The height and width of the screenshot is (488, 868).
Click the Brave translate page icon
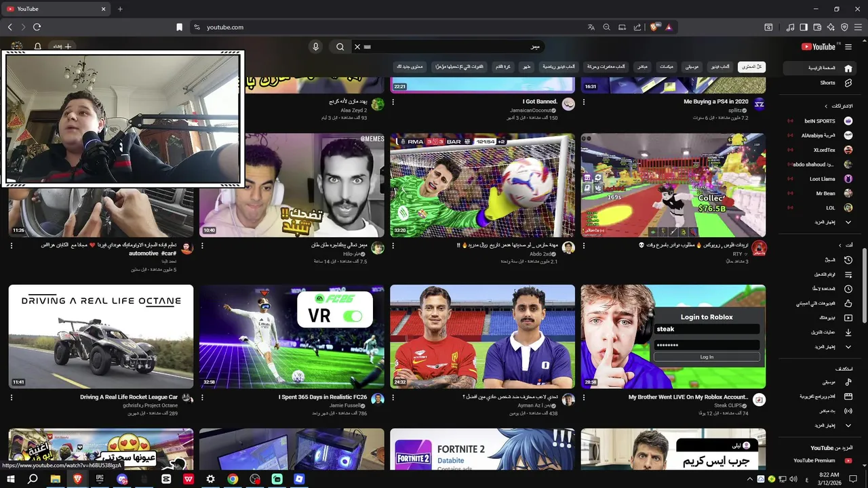[591, 27]
